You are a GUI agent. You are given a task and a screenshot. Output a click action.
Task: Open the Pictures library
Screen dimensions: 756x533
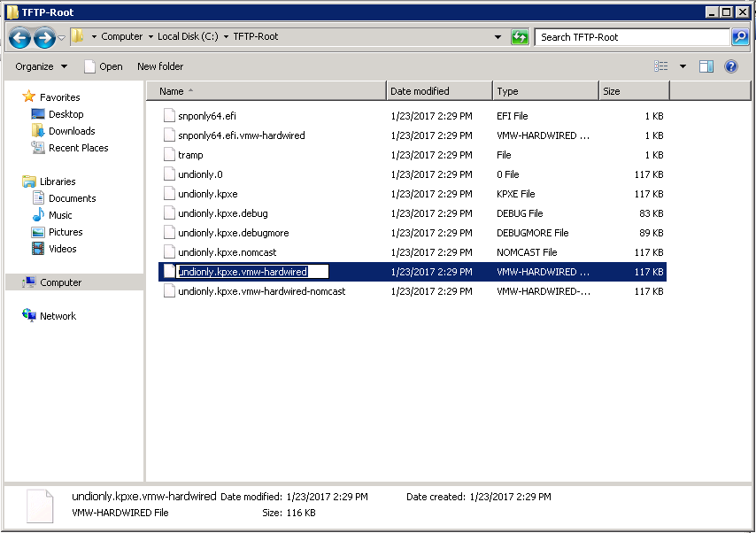pyautogui.click(x=63, y=231)
